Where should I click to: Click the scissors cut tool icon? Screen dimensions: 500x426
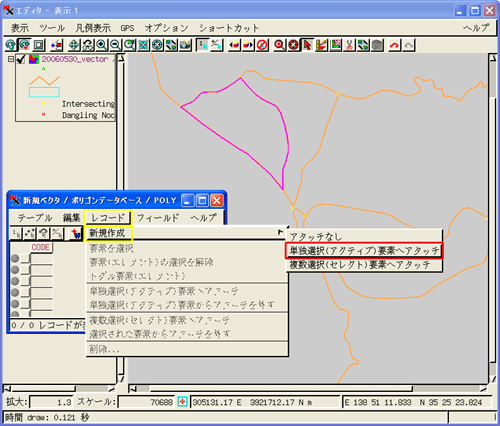(x=349, y=45)
